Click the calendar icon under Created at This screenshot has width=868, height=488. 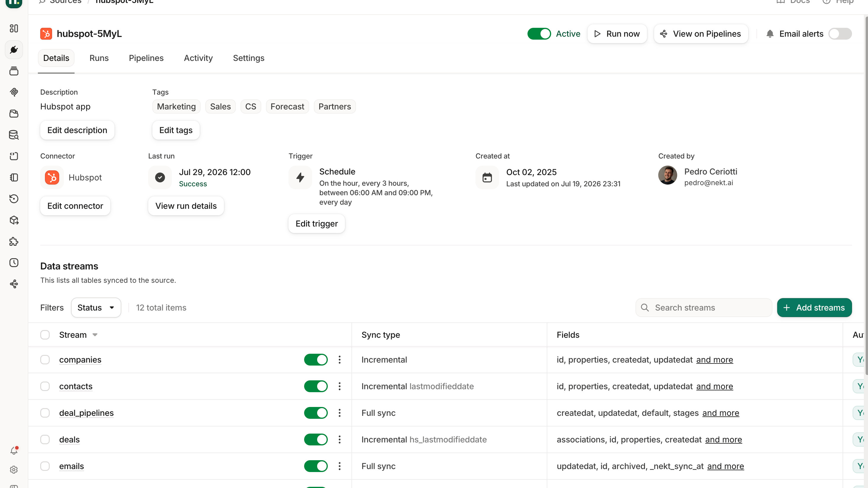[x=487, y=177]
